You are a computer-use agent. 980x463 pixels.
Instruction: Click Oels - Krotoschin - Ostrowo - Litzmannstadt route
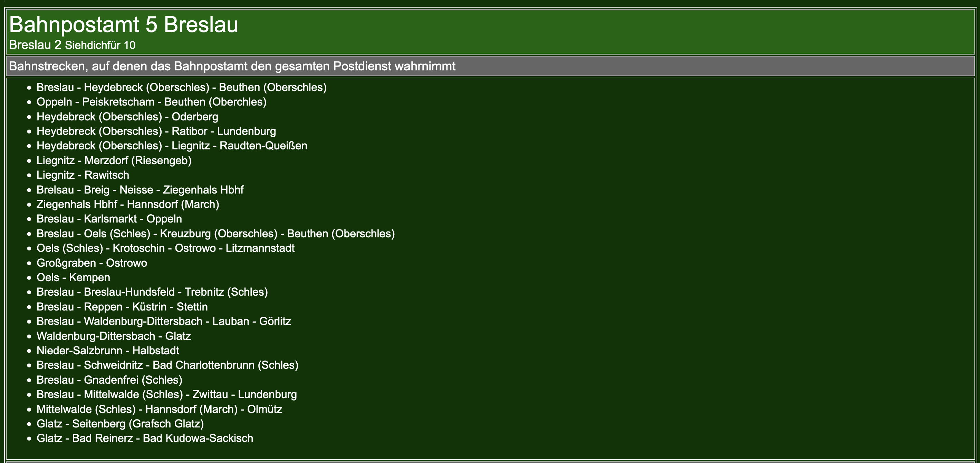[x=165, y=248]
